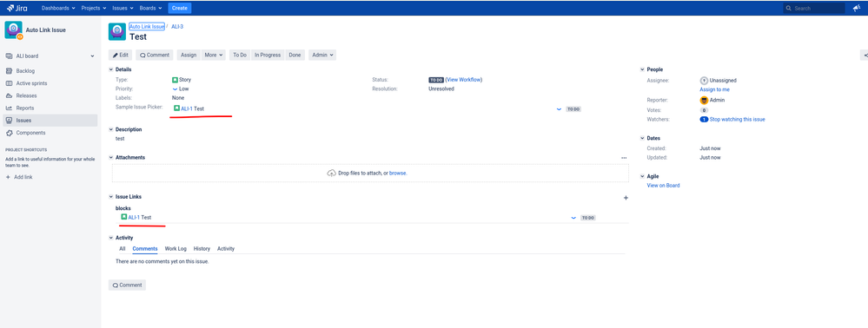Open the Boards menu
Viewport: 868px width, 328px height.
[x=151, y=9]
